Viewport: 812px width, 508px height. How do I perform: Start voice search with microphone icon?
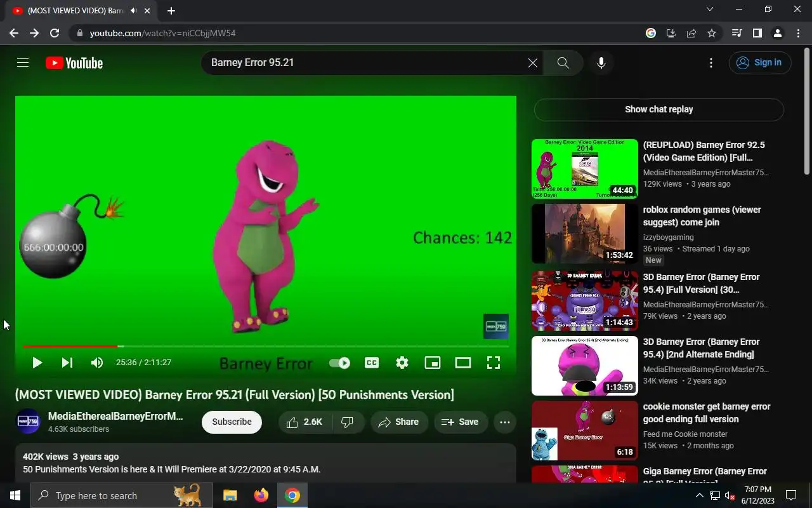[601, 63]
